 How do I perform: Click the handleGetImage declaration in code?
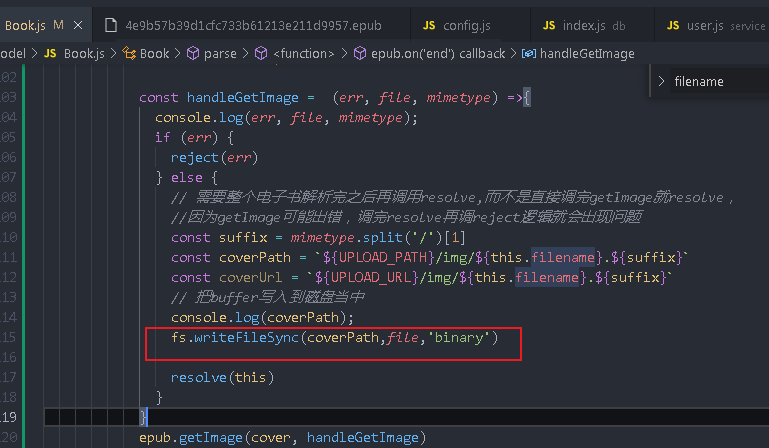pyautogui.click(x=242, y=98)
